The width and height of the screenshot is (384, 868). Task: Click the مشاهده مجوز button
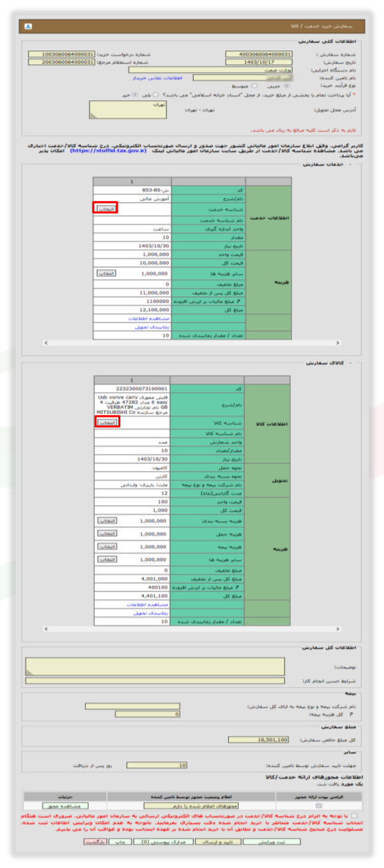click(65, 806)
